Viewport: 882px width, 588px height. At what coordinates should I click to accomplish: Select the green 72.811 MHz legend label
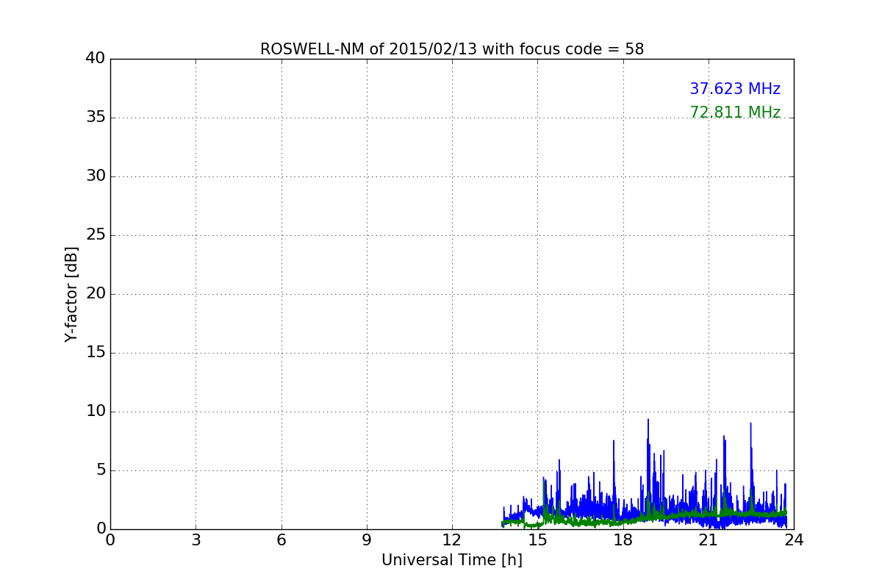[x=735, y=112]
